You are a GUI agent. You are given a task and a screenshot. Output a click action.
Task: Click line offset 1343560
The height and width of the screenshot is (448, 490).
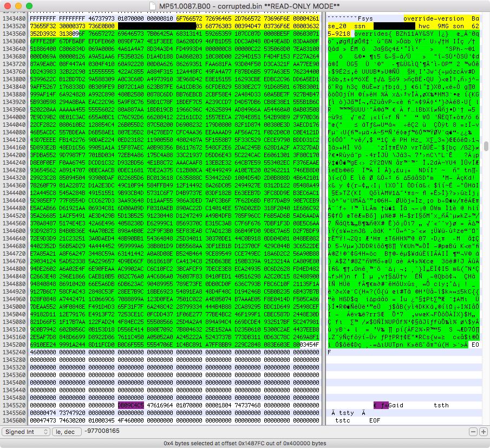click(x=14, y=34)
